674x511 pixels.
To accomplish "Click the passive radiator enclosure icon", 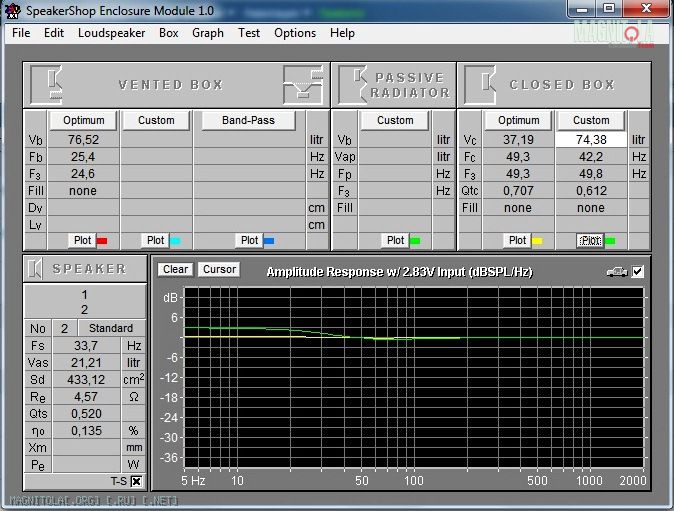I will pos(352,85).
